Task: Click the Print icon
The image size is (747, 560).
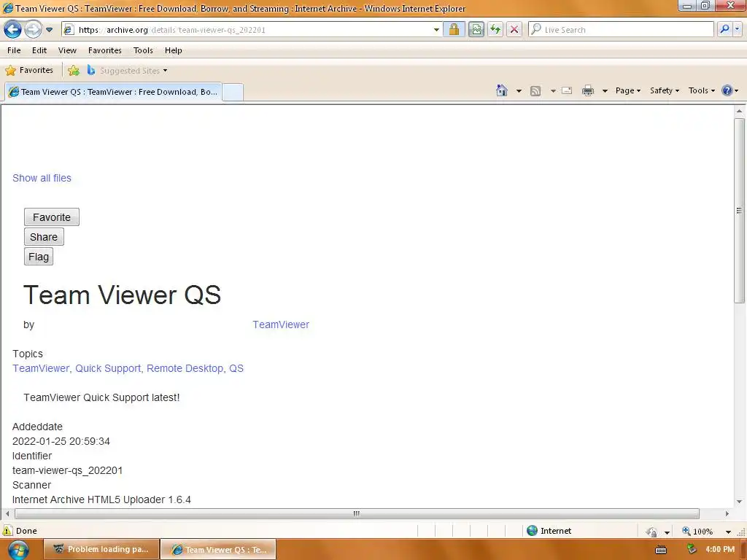Action: coord(588,90)
